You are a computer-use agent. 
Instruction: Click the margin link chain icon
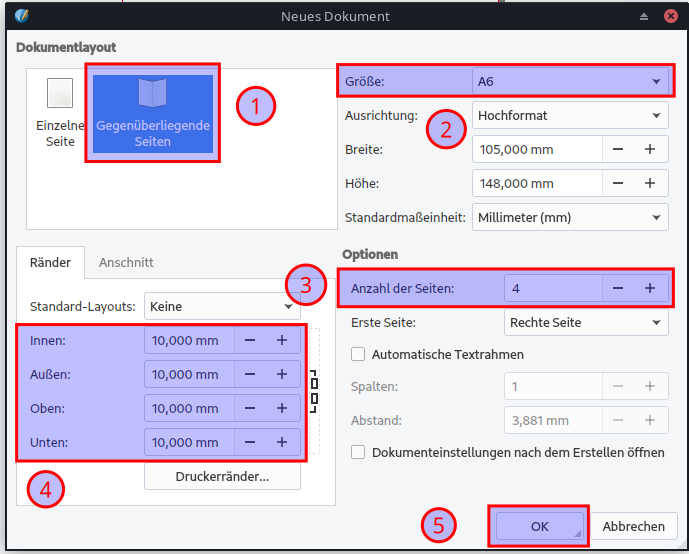coord(314,390)
